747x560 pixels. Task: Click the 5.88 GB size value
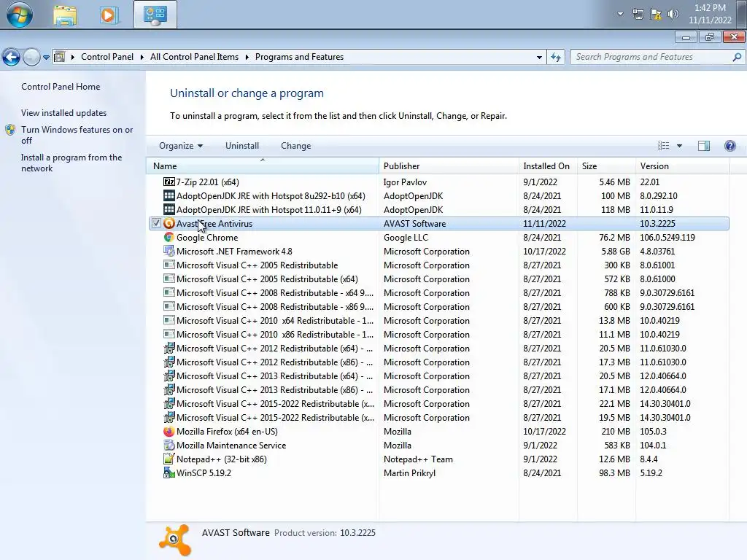pyautogui.click(x=616, y=251)
